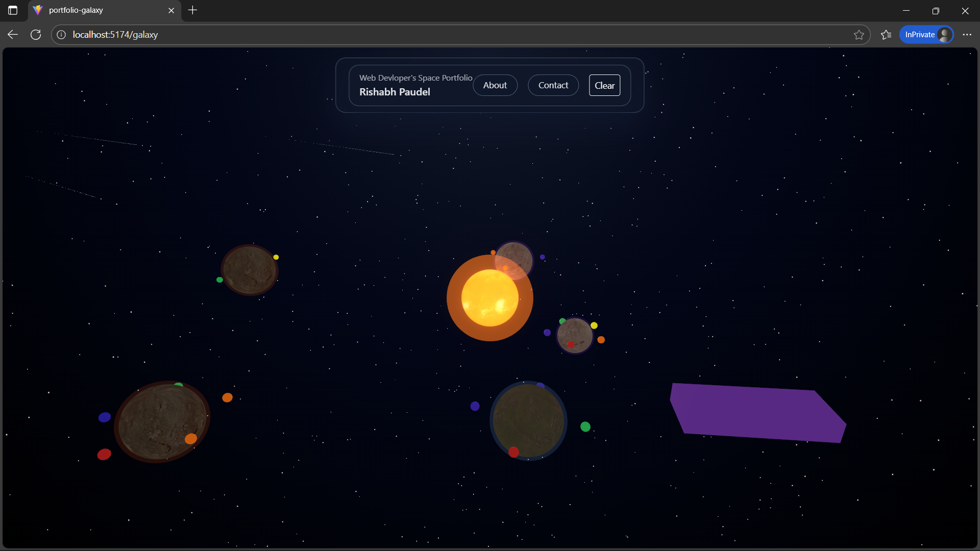Click the Rishabh Paudel name heading
Screen dimensions: 980x551
click(x=395, y=92)
